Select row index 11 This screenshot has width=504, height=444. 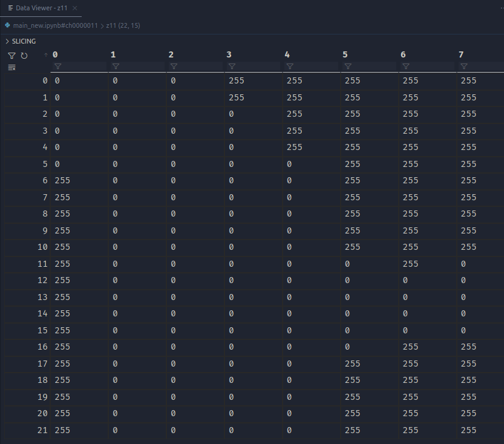[42, 264]
